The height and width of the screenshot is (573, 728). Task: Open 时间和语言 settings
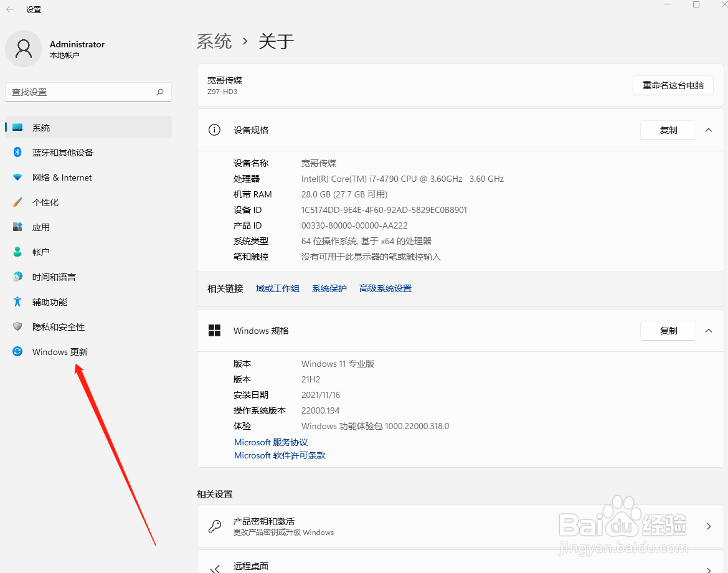pyautogui.click(x=88, y=277)
